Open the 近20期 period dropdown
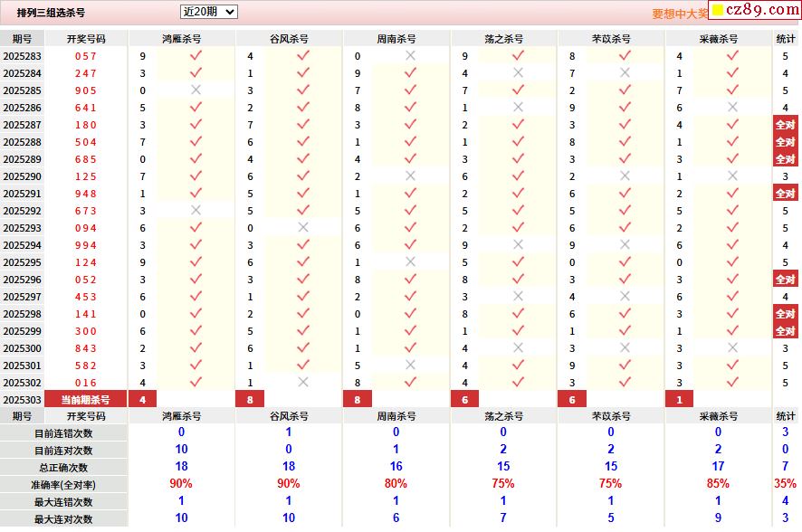The width and height of the screenshot is (802, 532). click(x=208, y=12)
